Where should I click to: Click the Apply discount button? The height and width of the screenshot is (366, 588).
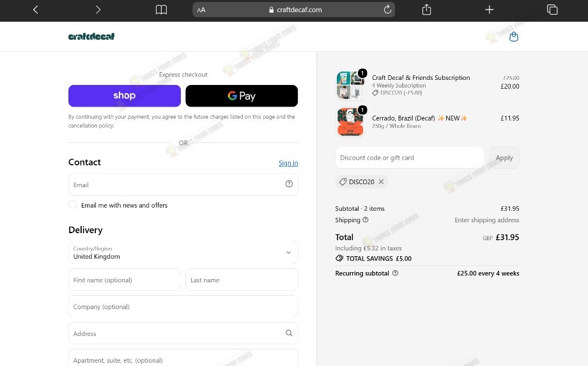tap(504, 157)
